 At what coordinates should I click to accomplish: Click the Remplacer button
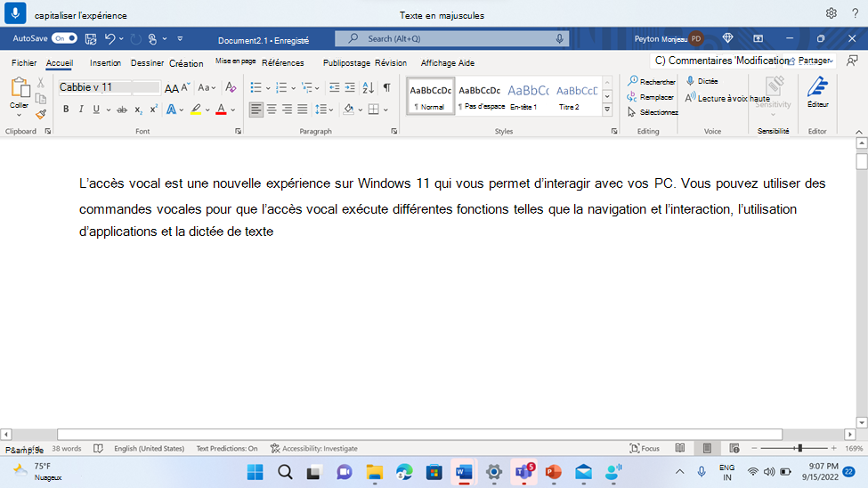(651, 97)
